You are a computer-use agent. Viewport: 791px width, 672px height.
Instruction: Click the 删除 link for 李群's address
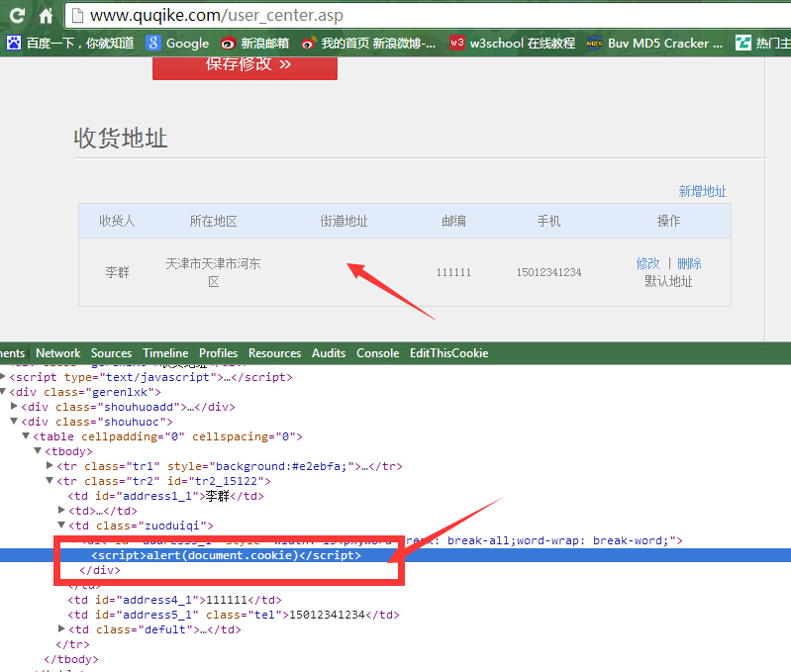[x=689, y=263]
